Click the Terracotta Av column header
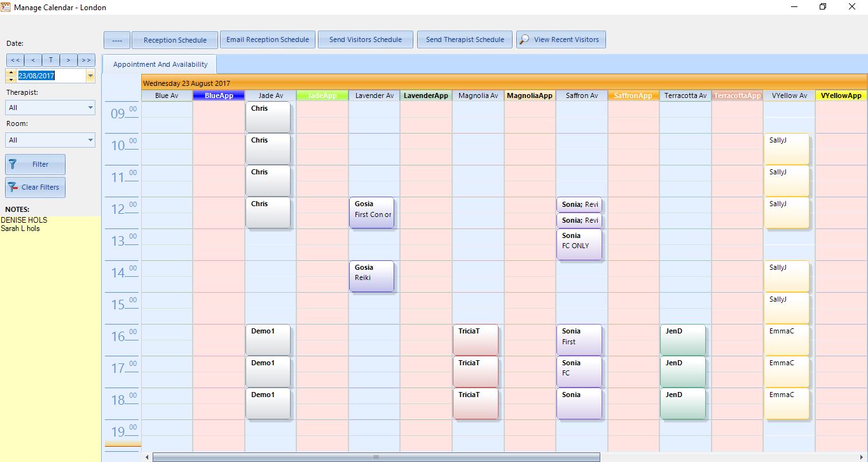868x462 pixels. pos(685,96)
